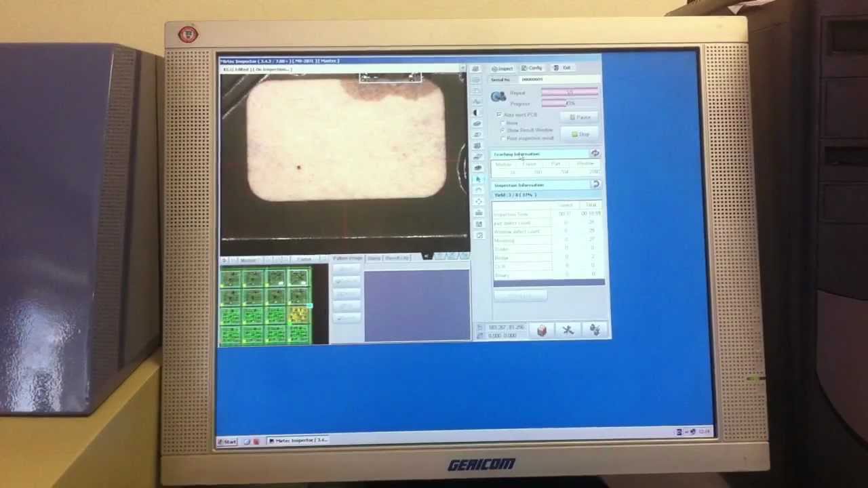This screenshot has width=868, height=488.
Task: Select the Post inspection result option
Action: 502,138
